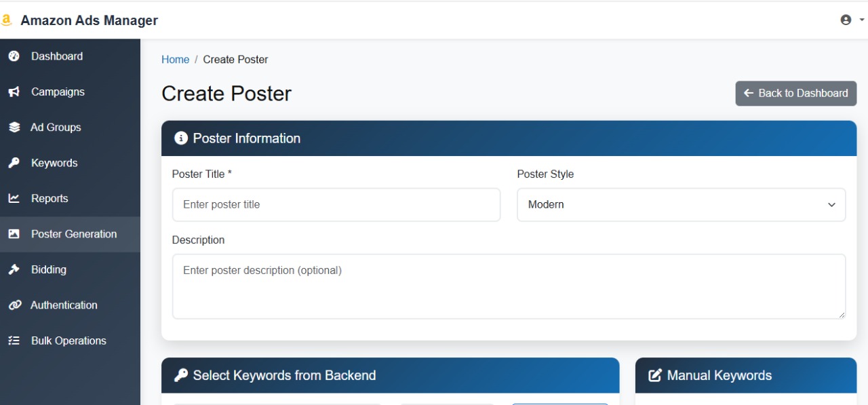This screenshot has width=868, height=405.
Task: Click the Campaigns megaphone icon
Action: coord(14,92)
